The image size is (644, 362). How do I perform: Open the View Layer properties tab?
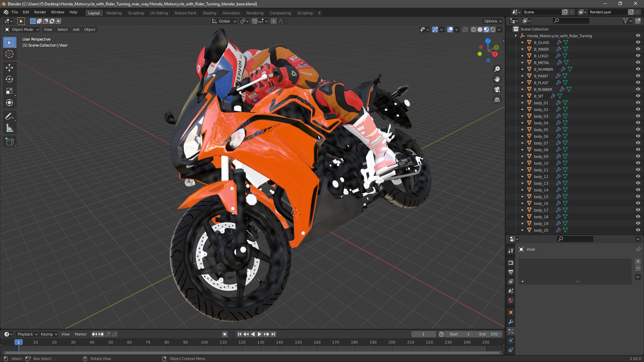(511, 282)
